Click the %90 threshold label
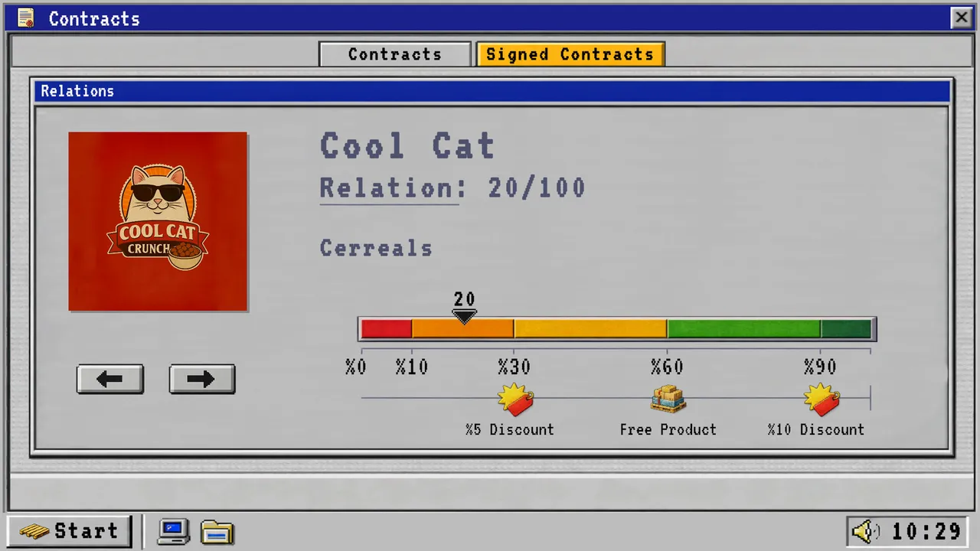This screenshot has width=980, height=551. coord(821,367)
